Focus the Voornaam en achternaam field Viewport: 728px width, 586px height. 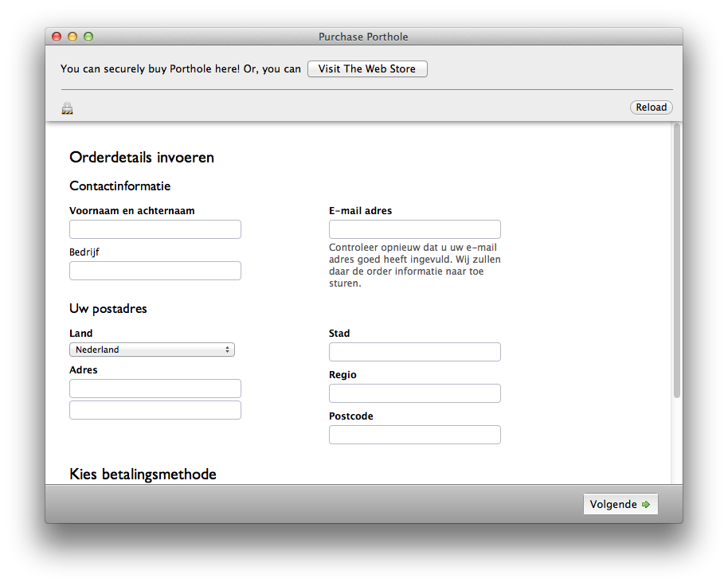tap(155, 229)
